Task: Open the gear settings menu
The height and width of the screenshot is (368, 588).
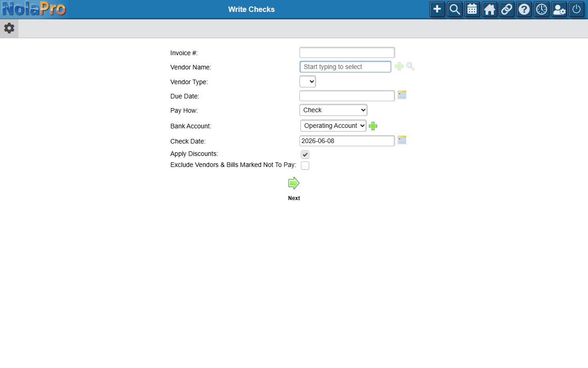Action: point(9,28)
